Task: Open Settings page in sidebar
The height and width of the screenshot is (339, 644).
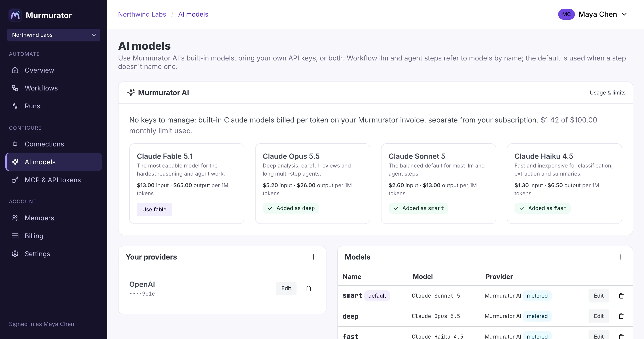Action: (x=53, y=254)
